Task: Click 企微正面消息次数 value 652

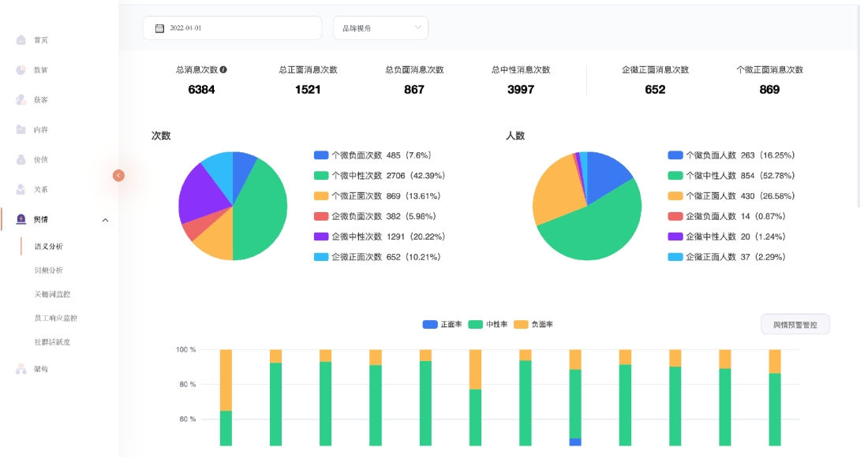Action: point(655,90)
